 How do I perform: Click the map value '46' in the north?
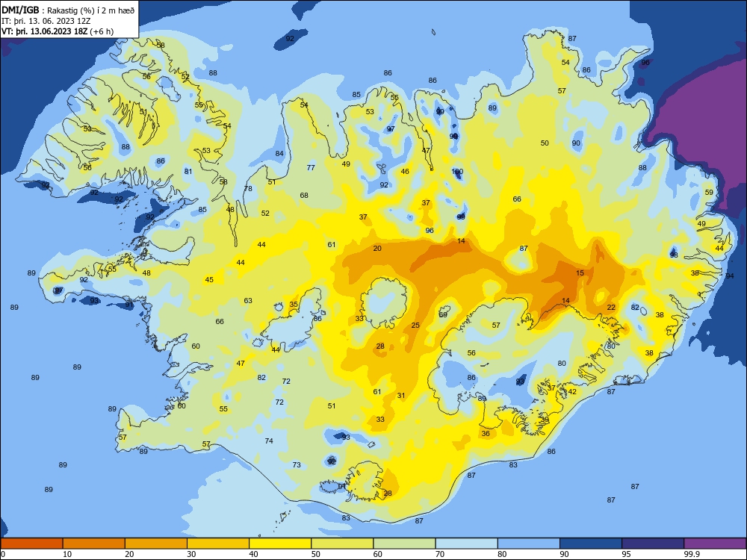405,172
